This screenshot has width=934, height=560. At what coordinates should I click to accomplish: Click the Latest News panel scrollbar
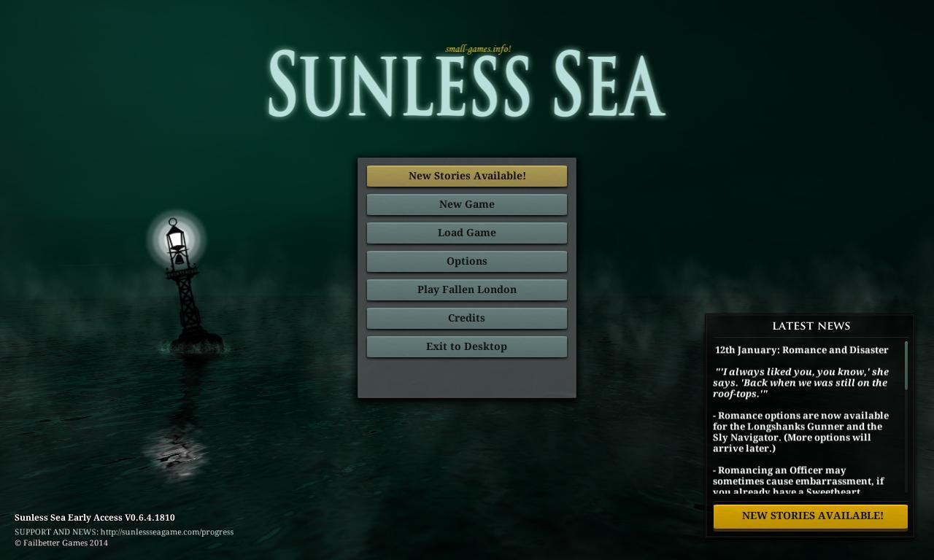click(906, 365)
